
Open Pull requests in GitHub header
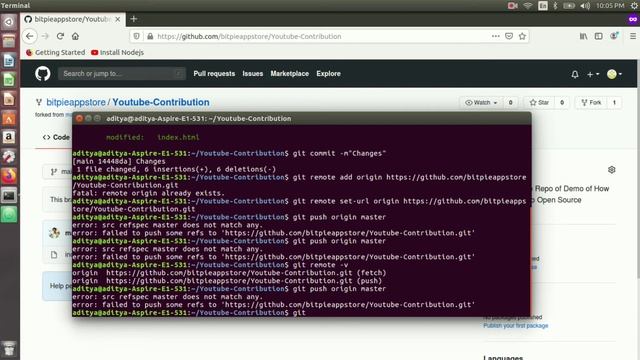point(214,74)
